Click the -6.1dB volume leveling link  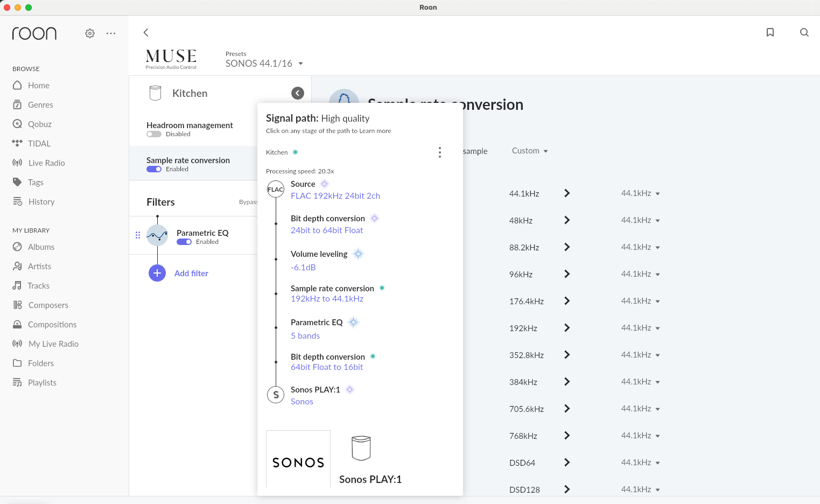tap(303, 268)
